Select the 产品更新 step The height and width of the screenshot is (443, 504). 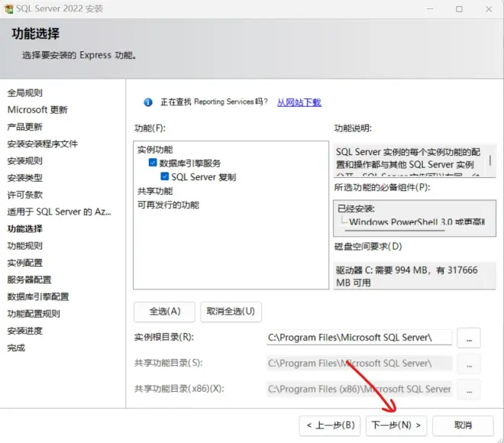point(24,127)
